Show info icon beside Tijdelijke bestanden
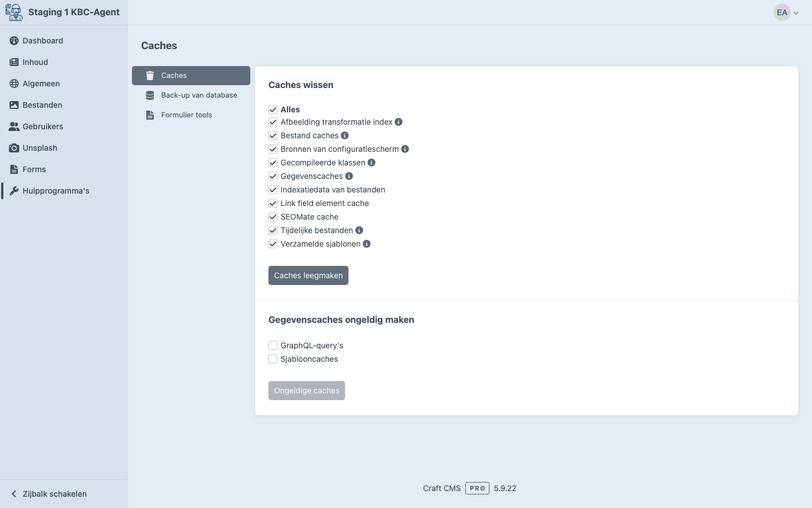The height and width of the screenshot is (508, 812). (359, 230)
